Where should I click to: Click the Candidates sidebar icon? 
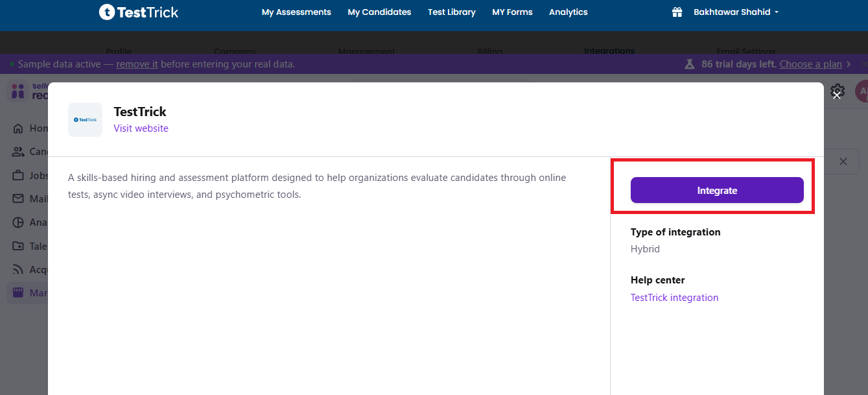point(18,152)
